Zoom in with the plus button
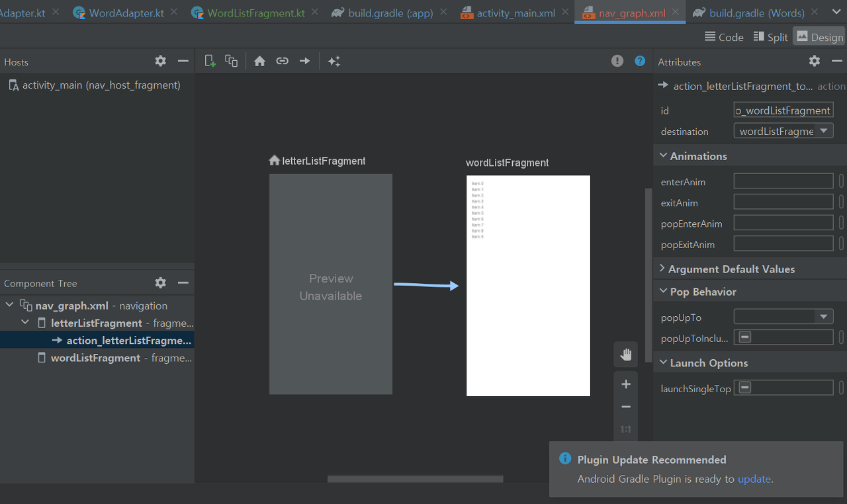 pyautogui.click(x=625, y=384)
